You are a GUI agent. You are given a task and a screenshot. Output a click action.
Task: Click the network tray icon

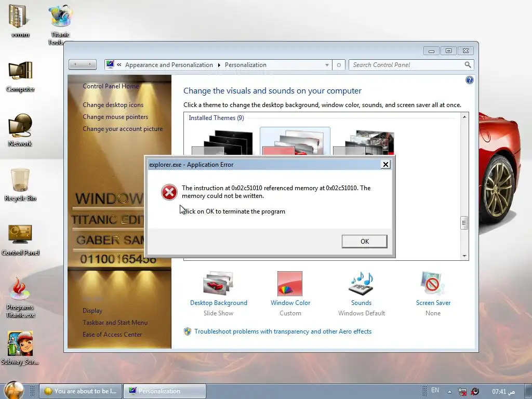click(462, 392)
